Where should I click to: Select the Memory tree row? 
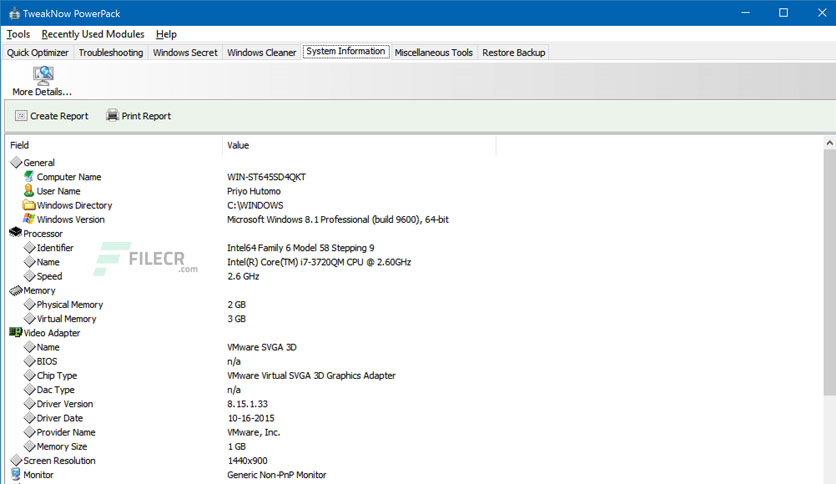(x=39, y=291)
